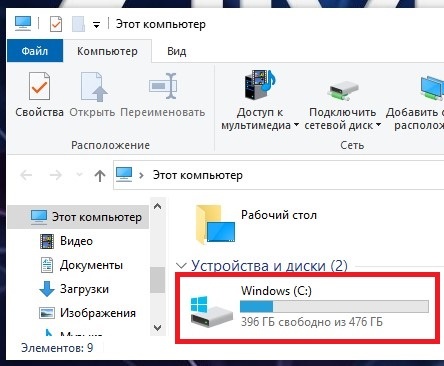Image resolution: width=444 pixels, height=366 pixels.
Task: Click the Windows (C:) drive label
Action: (x=276, y=291)
